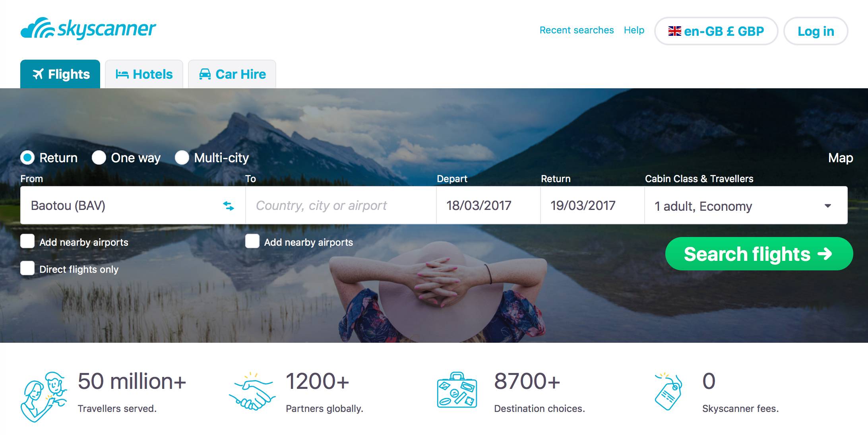The height and width of the screenshot is (435, 868).
Task: Click the price tag fees icon
Action: click(x=668, y=391)
